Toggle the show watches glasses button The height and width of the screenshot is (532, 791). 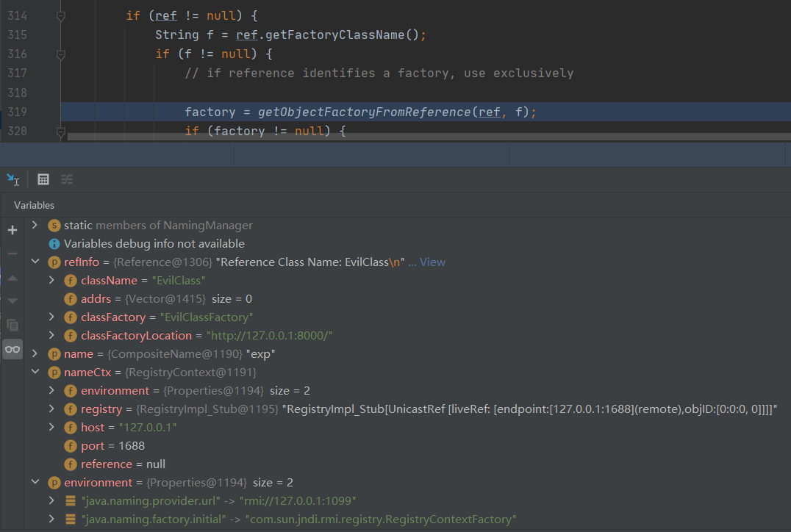[x=12, y=349]
